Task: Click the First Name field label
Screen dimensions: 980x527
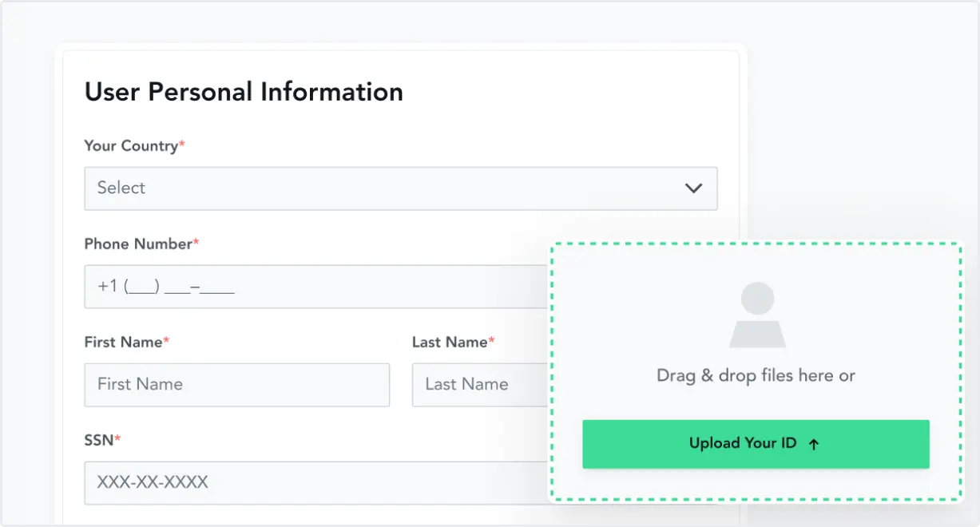Action: tap(123, 342)
